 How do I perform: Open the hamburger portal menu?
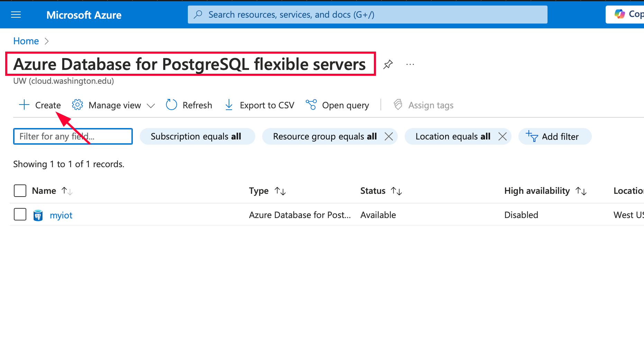[16, 15]
